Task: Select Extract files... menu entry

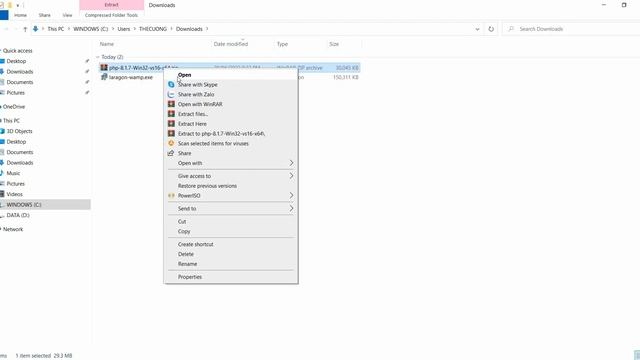Action: coord(231,114)
